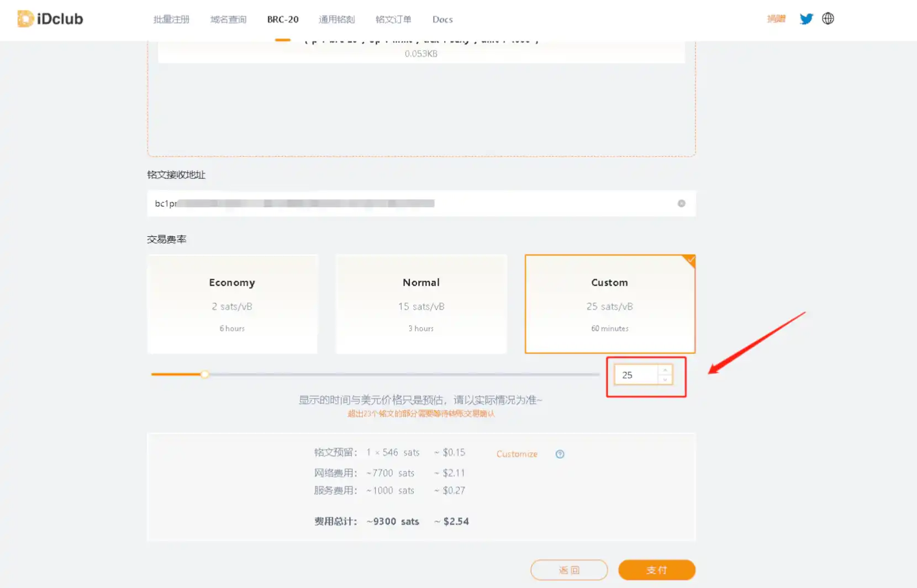Decrement fee rate with the down stepper arrow
This screenshot has width=917, height=588.
(665, 380)
